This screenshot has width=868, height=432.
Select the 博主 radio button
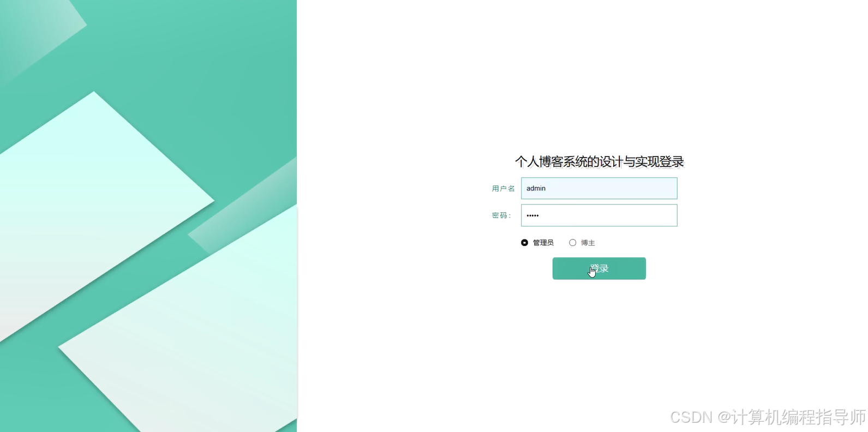coord(572,243)
